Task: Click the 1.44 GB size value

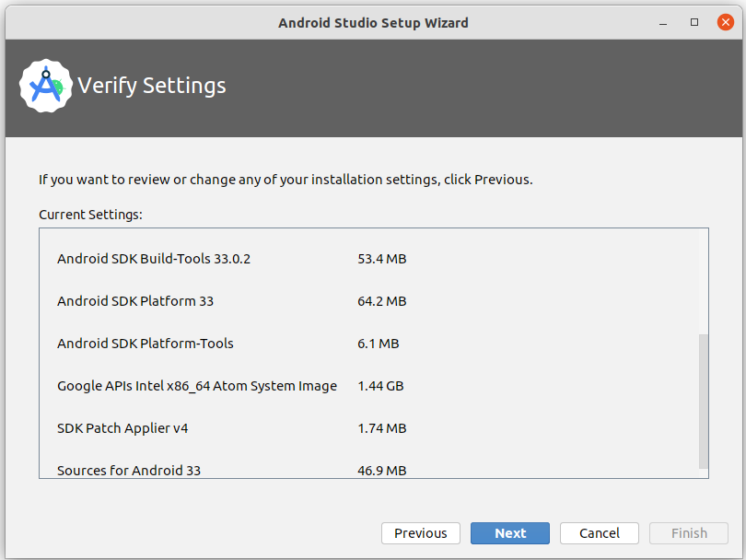Action: [380, 386]
